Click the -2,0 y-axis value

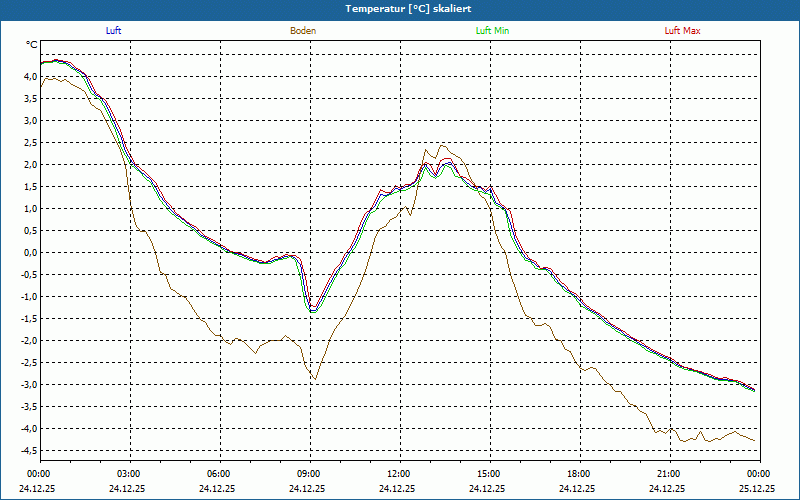pyautogui.click(x=28, y=340)
